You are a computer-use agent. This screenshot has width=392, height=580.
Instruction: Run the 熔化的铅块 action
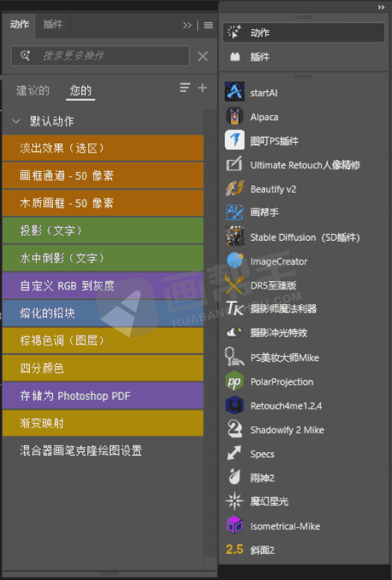click(103, 313)
